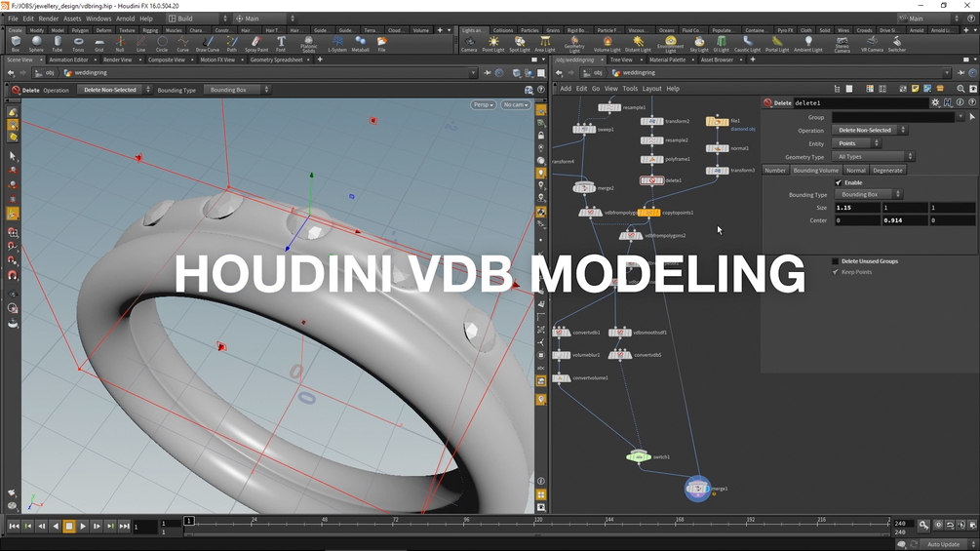The height and width of the screenshot is (551, 980).
Task: Toggle the Enable checkbox in Bounding Volume
Action: coord(839,182)
